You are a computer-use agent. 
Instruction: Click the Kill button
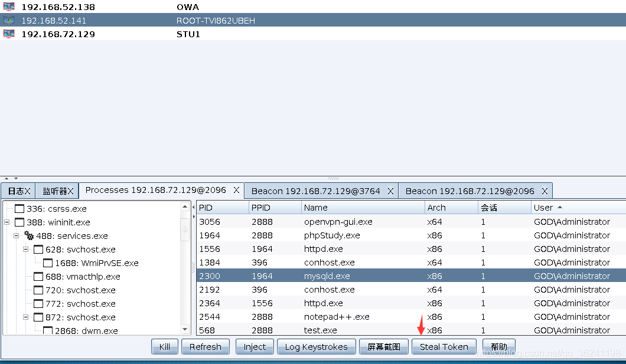coord(165,346)
